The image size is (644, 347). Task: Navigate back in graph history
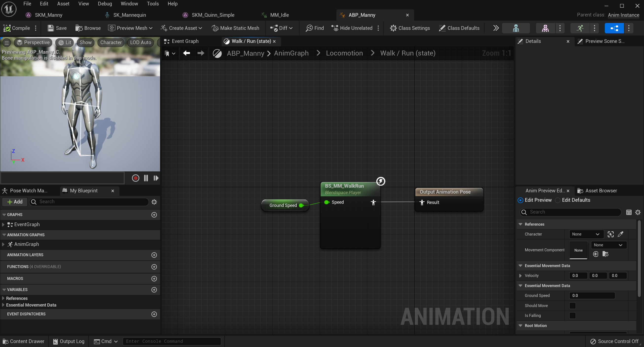[x=186, y=53]
